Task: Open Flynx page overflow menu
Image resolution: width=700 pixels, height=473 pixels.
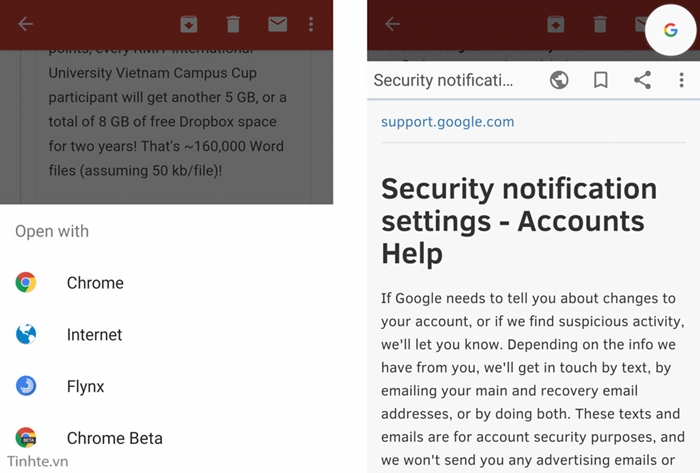Action: (681, 80)
